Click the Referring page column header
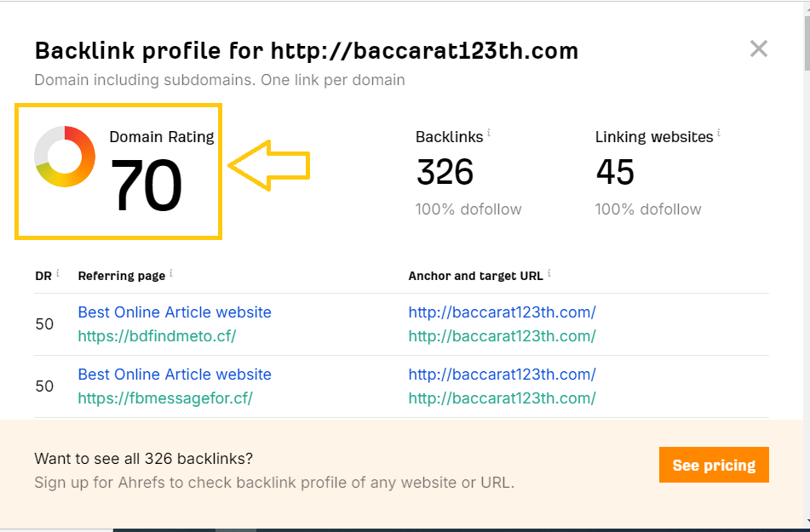810x532 pixels. 119,276
